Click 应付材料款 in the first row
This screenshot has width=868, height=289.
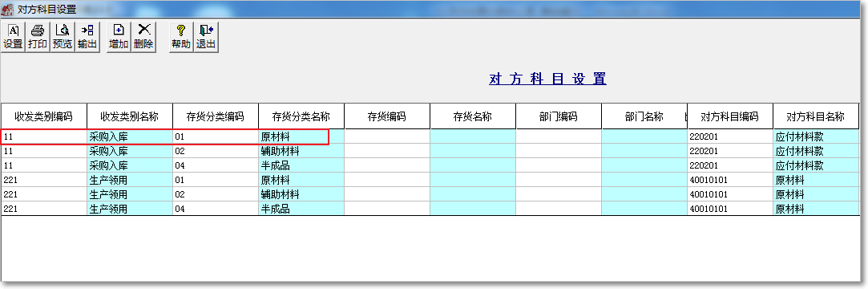[815, 136]
